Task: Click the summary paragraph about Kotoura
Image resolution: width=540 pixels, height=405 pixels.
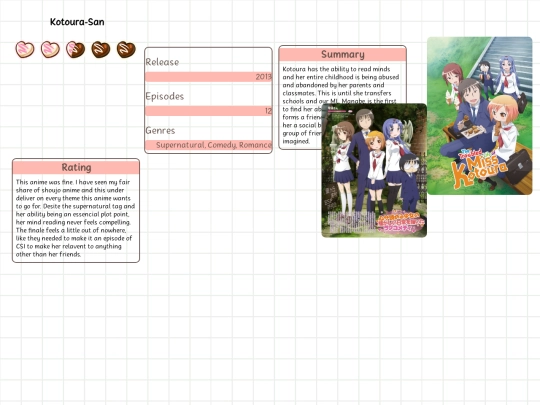Action: tap(302, 105)
